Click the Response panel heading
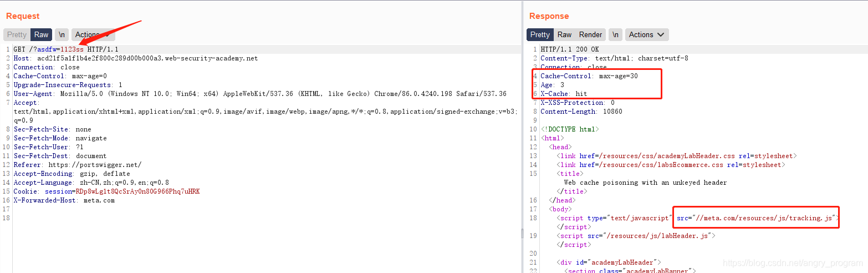This screenshot has width=868, height=273. click(x=549, y=16)
